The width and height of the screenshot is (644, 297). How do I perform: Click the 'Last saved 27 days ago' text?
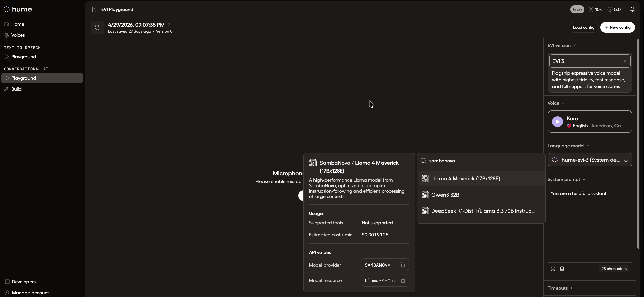(x=129, y=31)
